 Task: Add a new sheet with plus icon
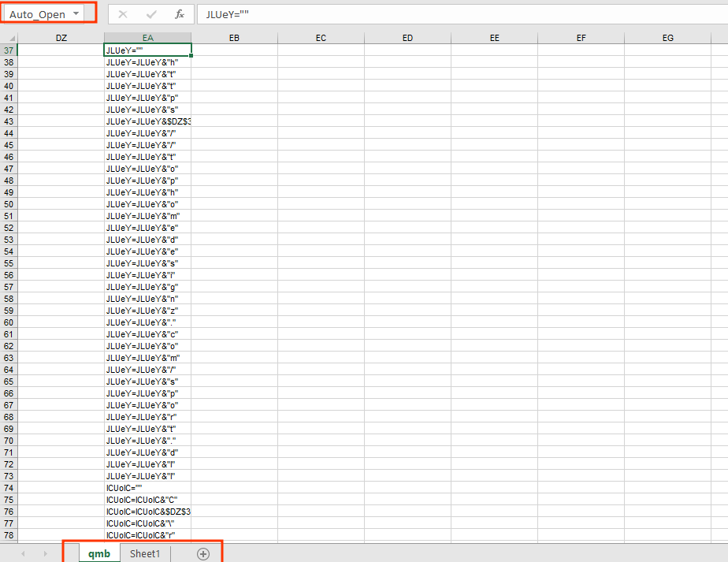coord(203,553)
